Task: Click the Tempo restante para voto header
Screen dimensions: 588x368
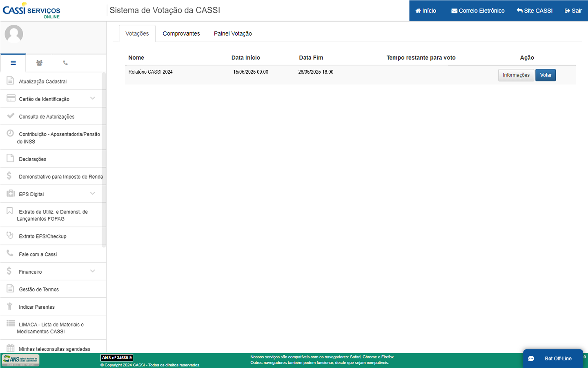Action: click(421, 58)
